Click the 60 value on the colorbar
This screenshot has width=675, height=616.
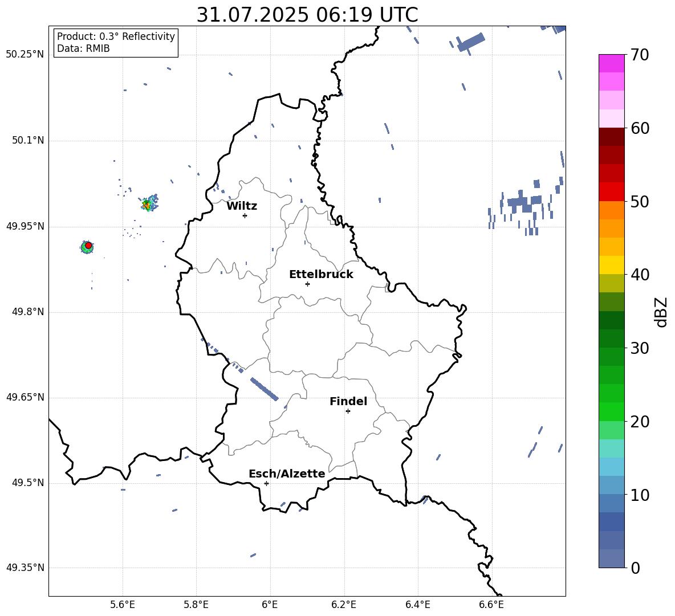pyautogui.click(x=640, y=128)
